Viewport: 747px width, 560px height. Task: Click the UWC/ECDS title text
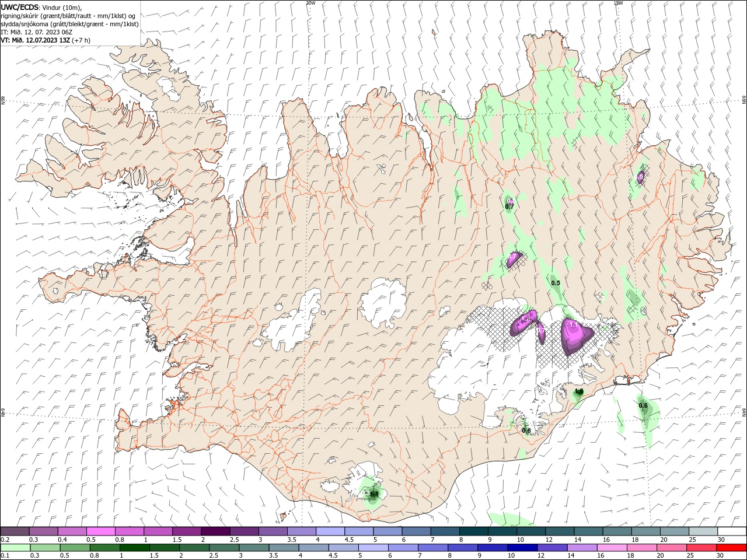21,7
